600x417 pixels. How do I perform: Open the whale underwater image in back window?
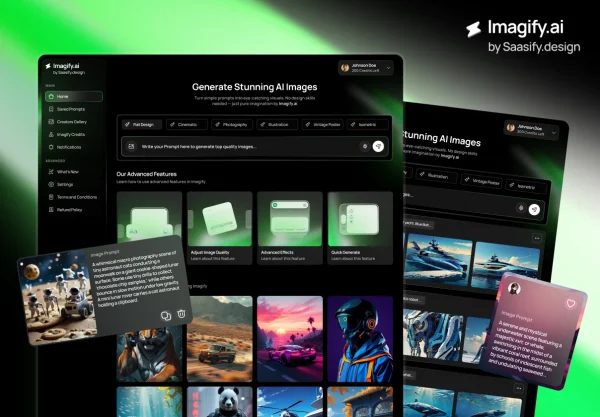pyautogui.click(x=429, y=402)
